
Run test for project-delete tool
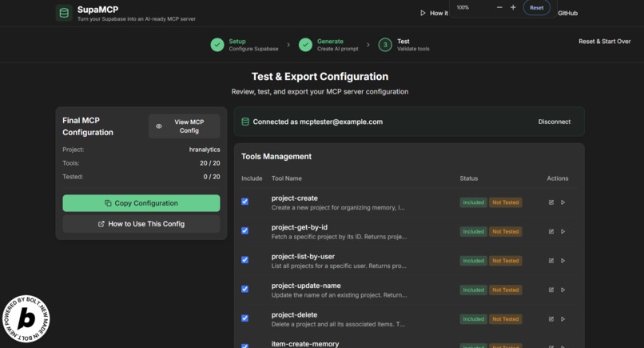tap(563, 319)
